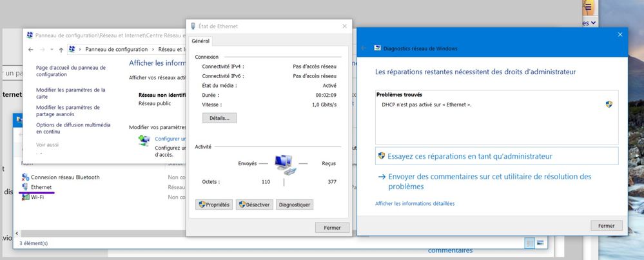Go forward in Panneau de configuration window
This screenshot has height=260, width=644.
tap(42, 50)
